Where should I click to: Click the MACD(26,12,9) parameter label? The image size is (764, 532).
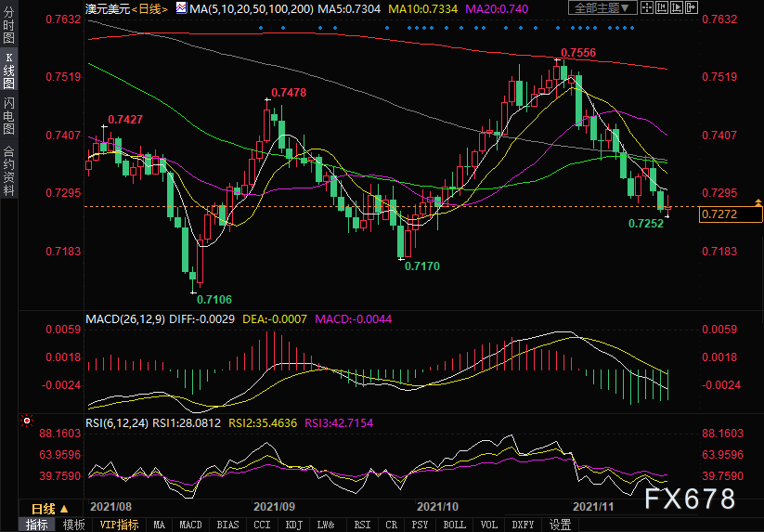coord(125,319)
